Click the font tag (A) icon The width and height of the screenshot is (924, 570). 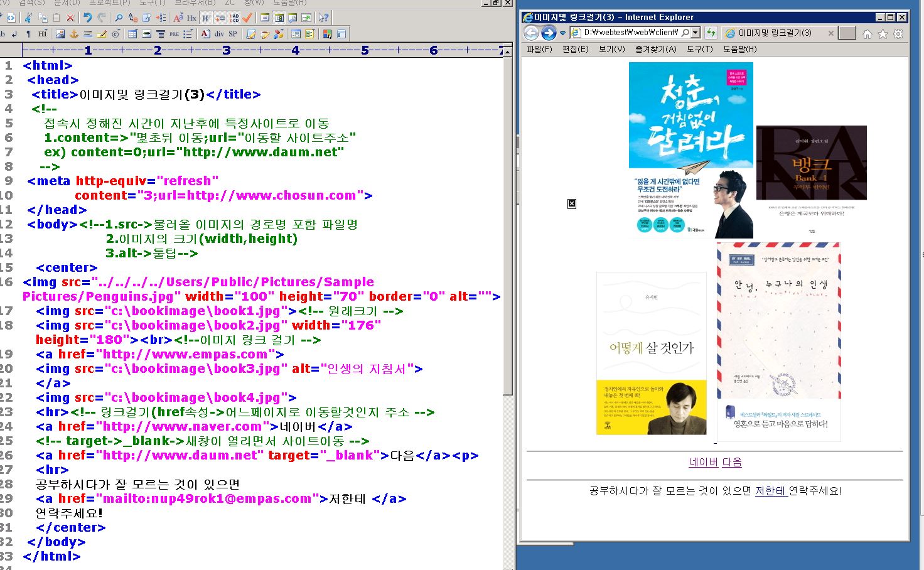205,33
